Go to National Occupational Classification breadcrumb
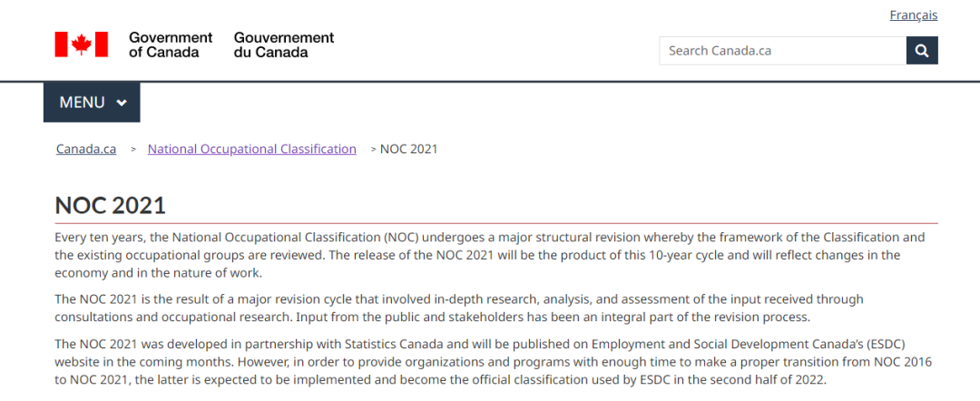980x401 pixels. (252, 150)
